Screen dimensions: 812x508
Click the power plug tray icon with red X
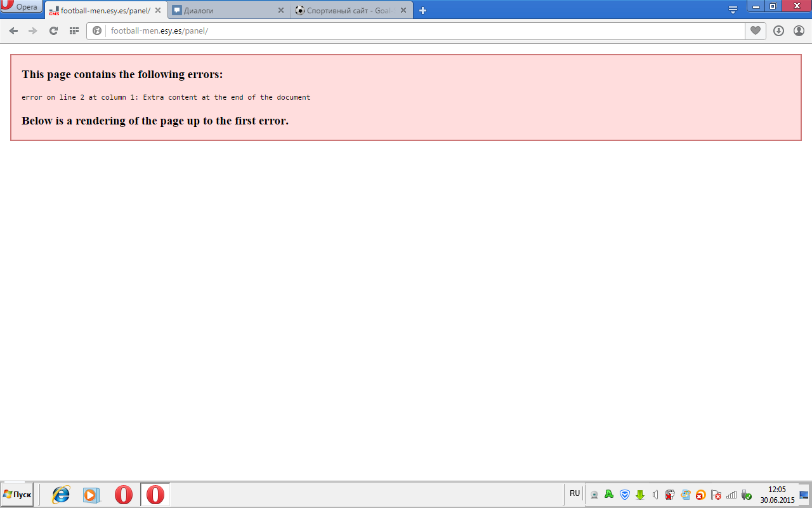click(x=670, y=495)
